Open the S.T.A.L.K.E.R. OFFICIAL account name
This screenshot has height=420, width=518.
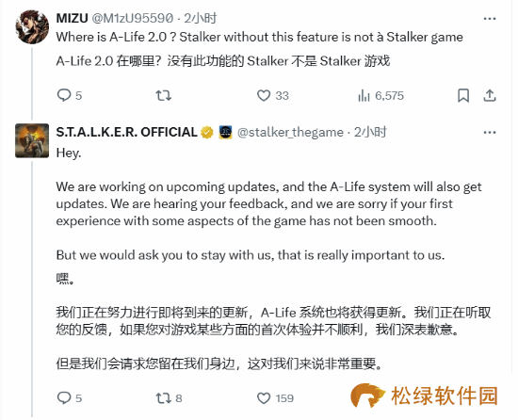tap(126, 132)
